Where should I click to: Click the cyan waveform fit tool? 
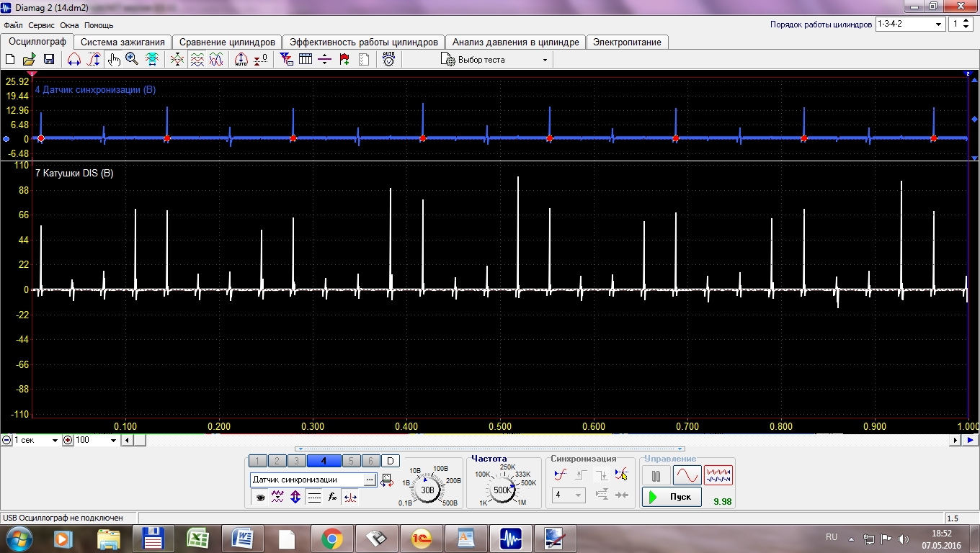152,60
